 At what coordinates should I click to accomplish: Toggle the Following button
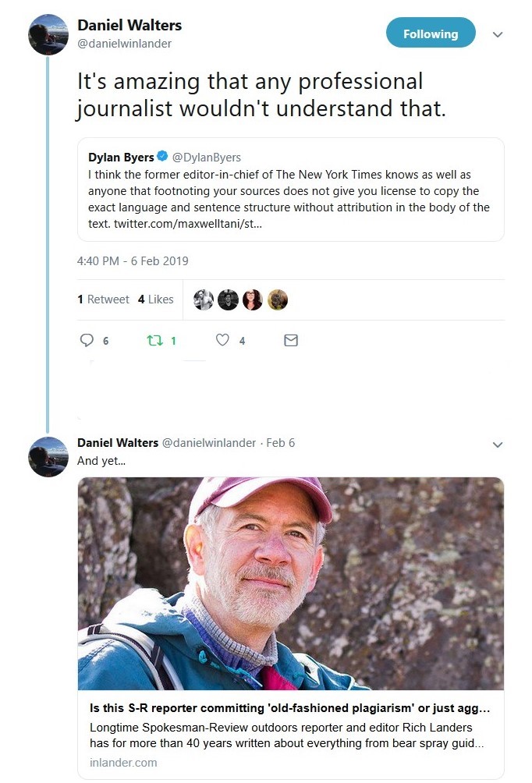pyautogui.click(x=431, y=34)
